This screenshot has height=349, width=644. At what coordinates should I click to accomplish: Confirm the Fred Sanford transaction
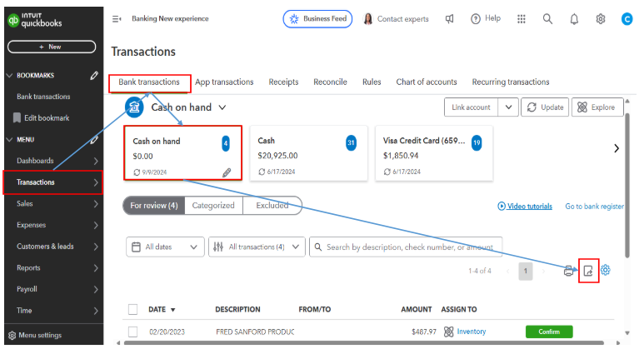click(549, 332)
